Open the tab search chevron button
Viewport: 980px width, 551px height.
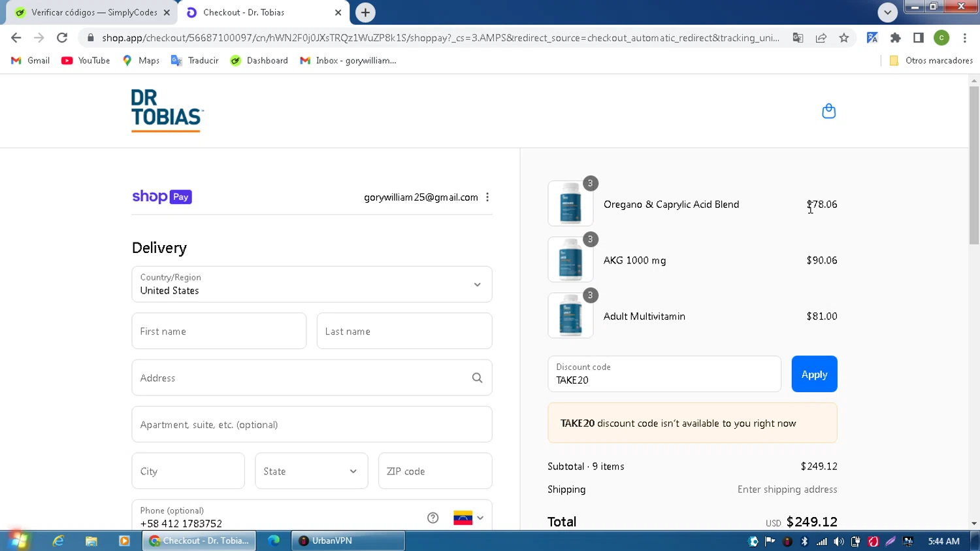pos(887,12)
